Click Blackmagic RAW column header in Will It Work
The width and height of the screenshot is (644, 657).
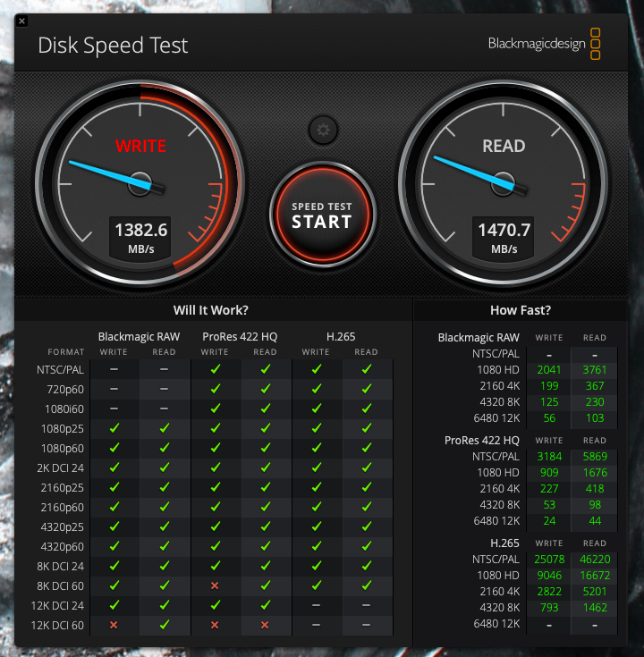[139, 336]
